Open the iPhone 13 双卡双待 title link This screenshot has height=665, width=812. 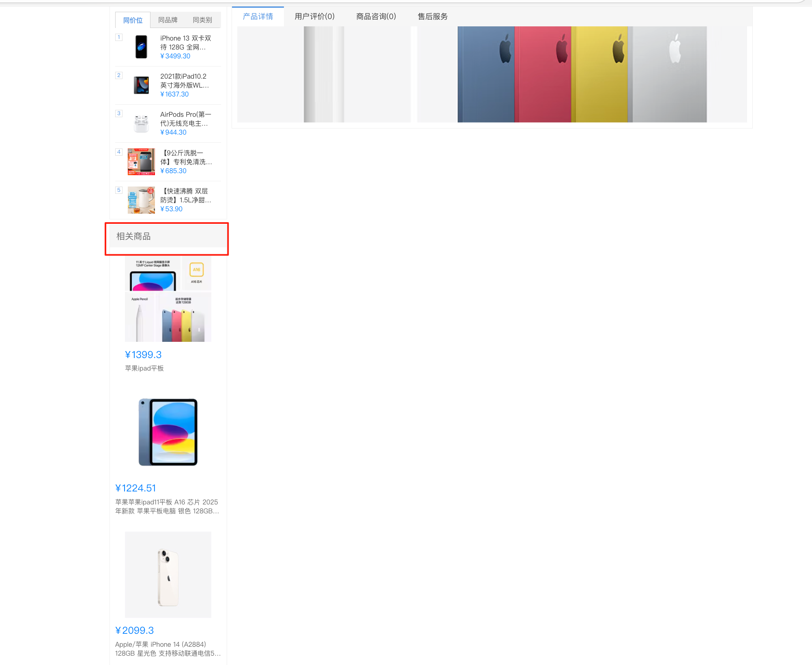(186, 43)
